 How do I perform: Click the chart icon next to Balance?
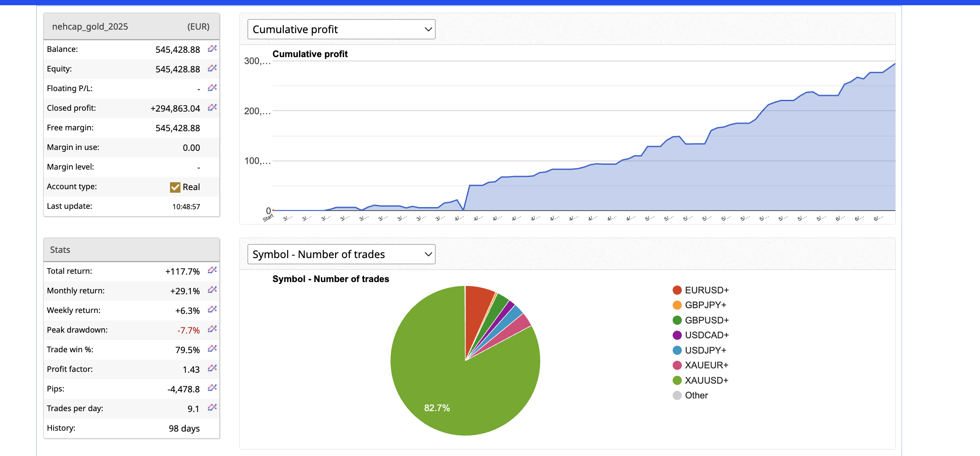click(x=212, y=48)
